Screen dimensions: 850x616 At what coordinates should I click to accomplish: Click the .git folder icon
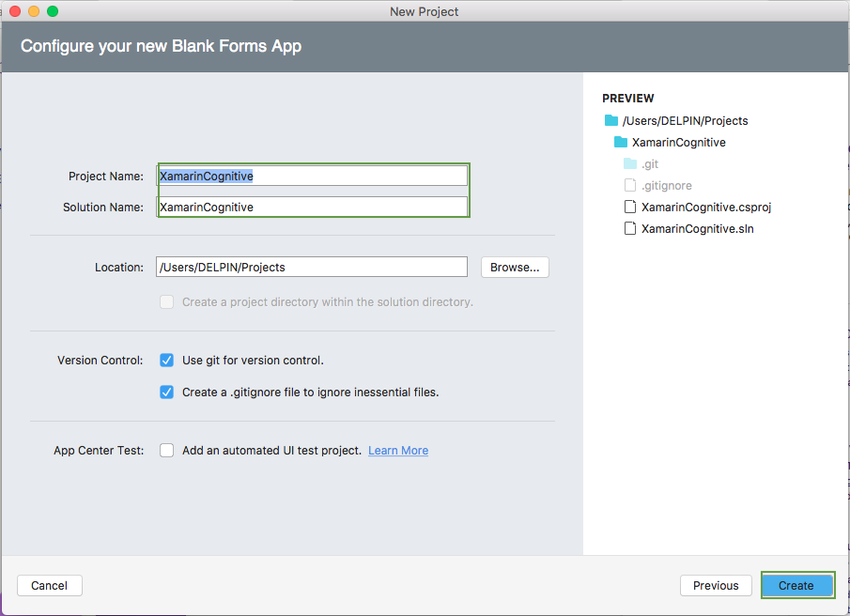(x=630, y=163)
